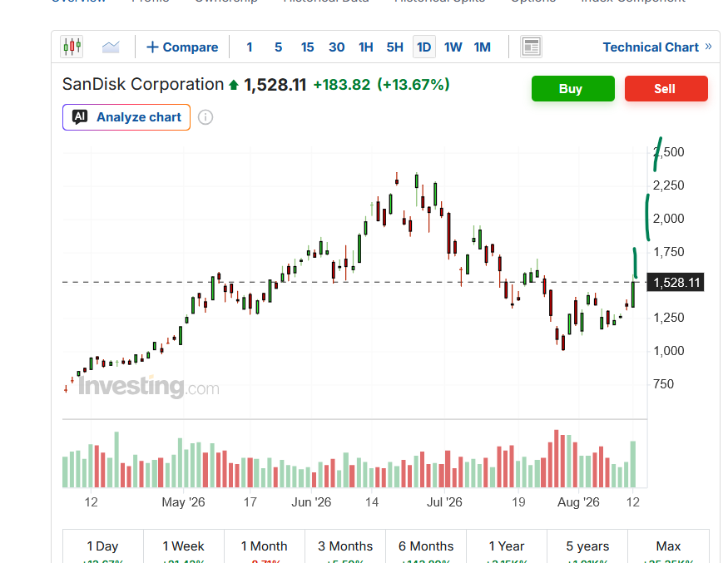Set the 15 minute interval
Image resolution: width=728 pixels, height=563 pixels.
(307, 47)
